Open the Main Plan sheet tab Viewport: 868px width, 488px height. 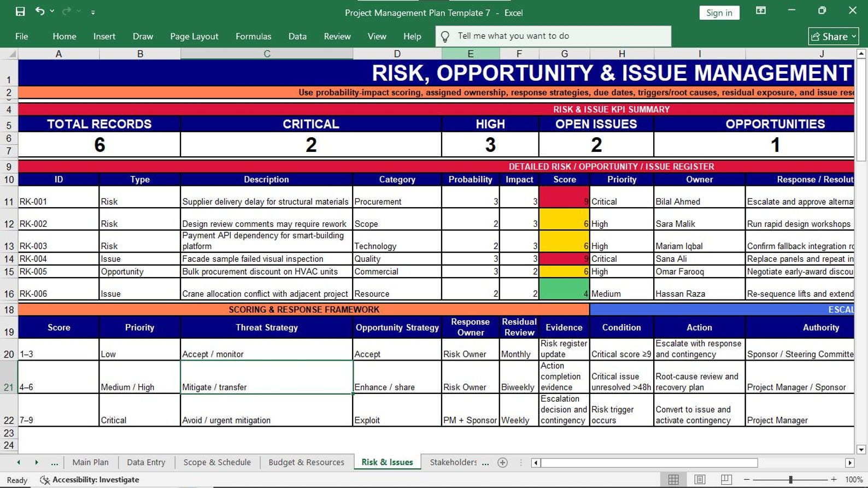90,462
